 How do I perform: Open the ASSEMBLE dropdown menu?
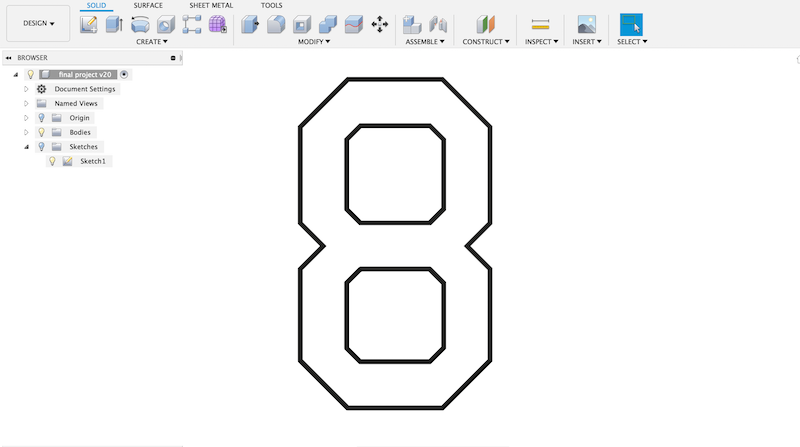coord(425,41)
